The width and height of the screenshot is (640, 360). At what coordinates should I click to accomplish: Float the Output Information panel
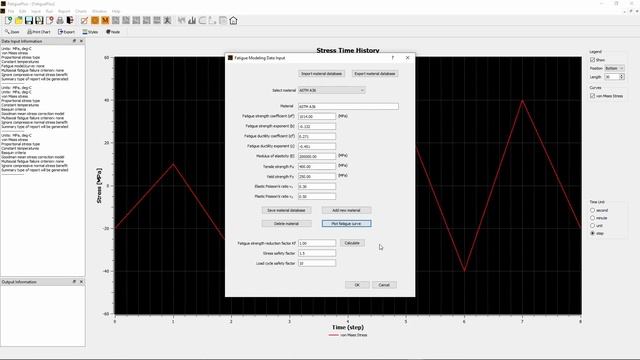point(74,282)
